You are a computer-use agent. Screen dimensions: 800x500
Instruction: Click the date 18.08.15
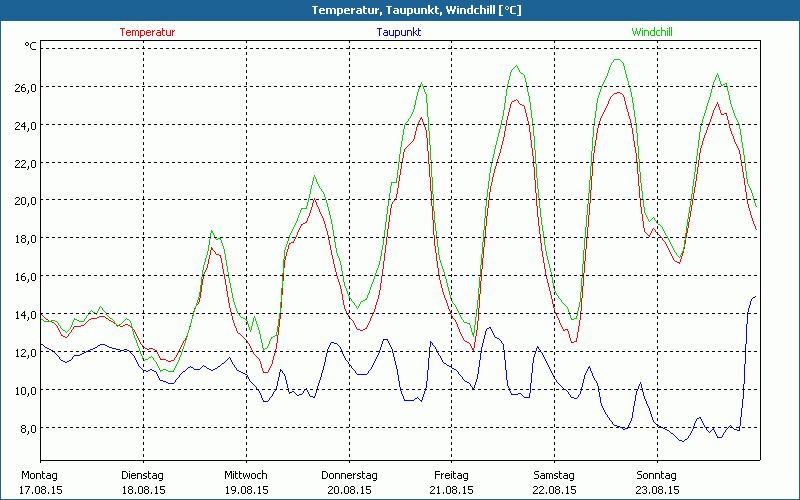coord(143,490)
